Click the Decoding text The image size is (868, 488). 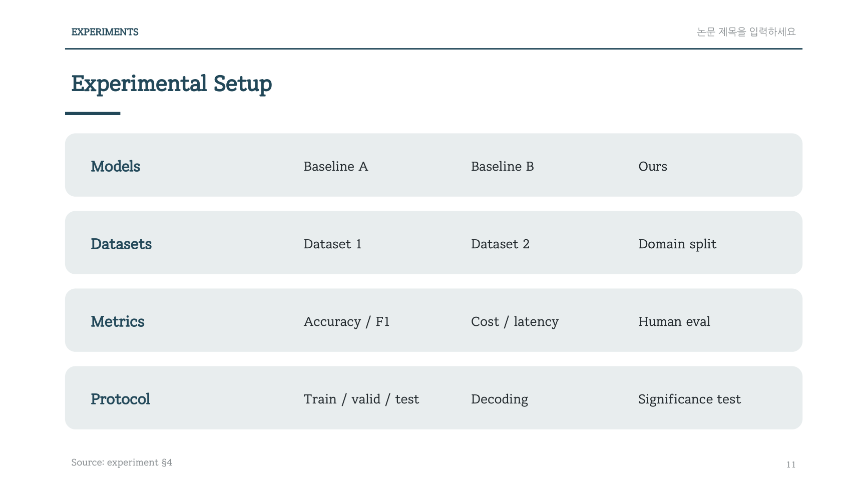tap(500, 399)
